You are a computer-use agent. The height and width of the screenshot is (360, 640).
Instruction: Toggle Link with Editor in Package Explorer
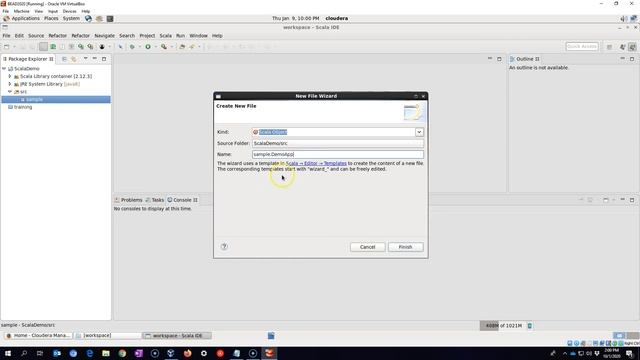point(74,59)
